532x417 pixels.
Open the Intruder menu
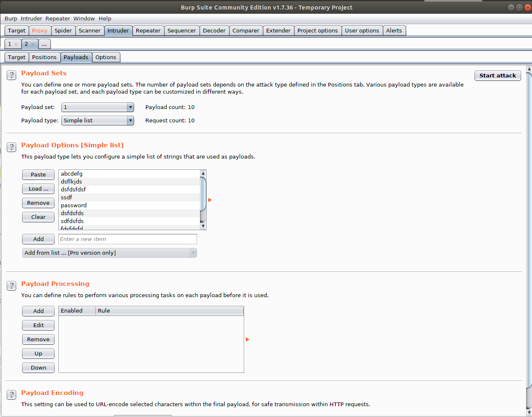32,19
